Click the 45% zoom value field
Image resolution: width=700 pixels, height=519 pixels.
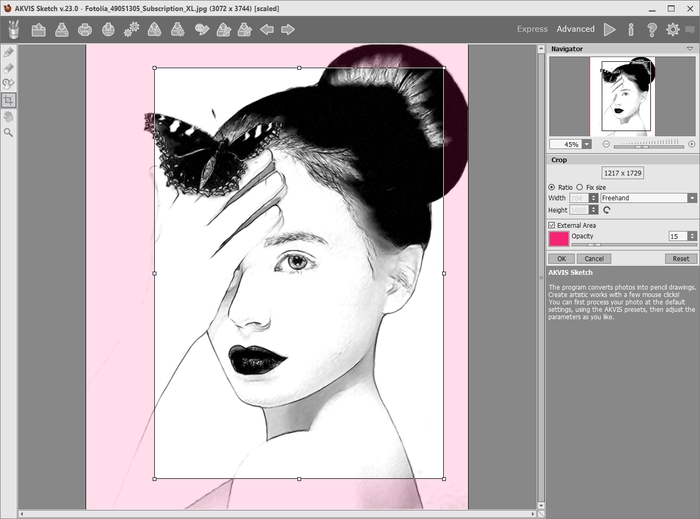pos(566,144)
